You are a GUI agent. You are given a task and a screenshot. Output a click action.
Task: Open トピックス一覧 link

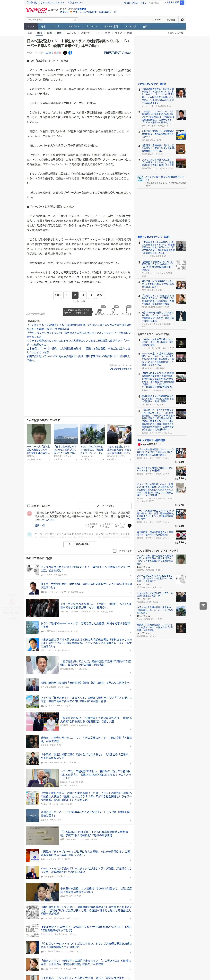click(x=175, y=33)
